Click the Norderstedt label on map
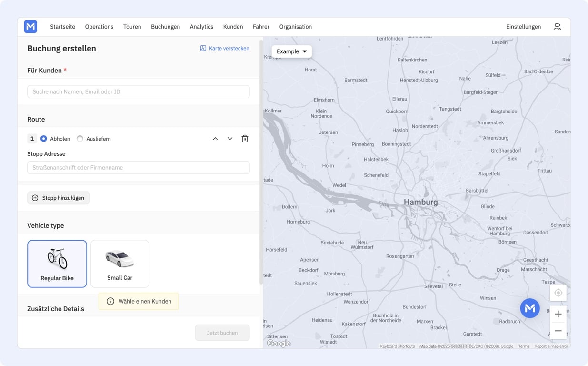The image size is (588, 366). 425,126
